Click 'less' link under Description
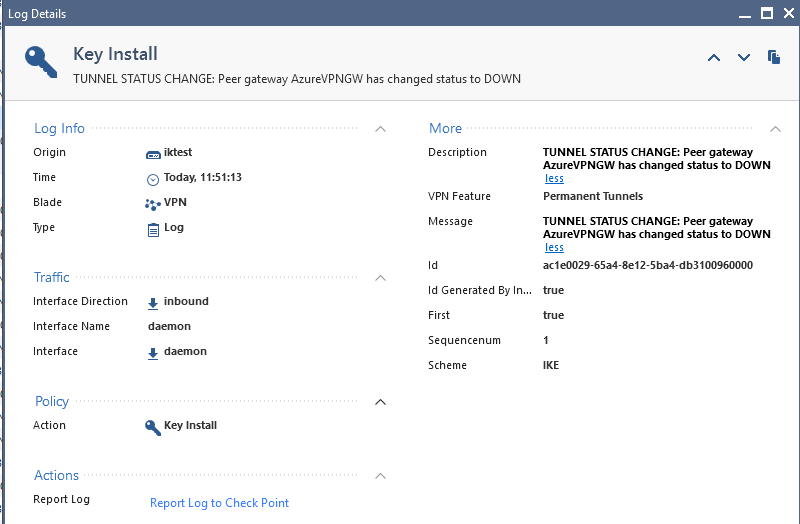The image size is (800, 524). 554,178
